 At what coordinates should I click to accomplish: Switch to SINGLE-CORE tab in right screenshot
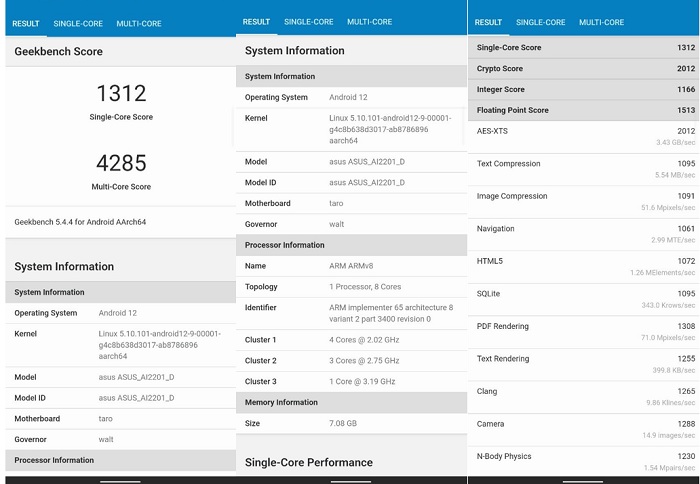(541, 22)
